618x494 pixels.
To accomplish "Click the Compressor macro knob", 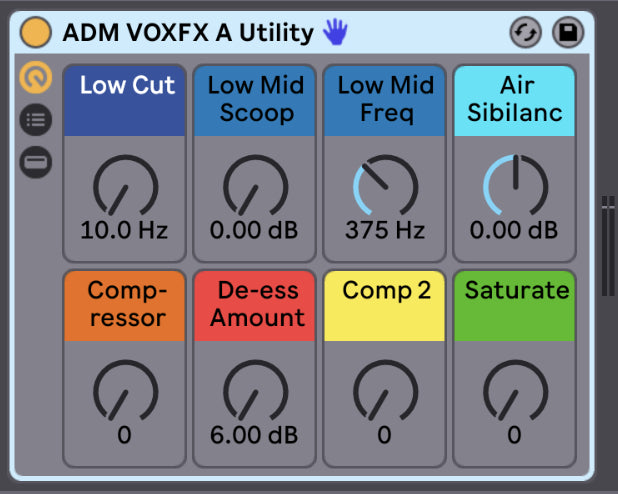I will [x=124, y=391].
